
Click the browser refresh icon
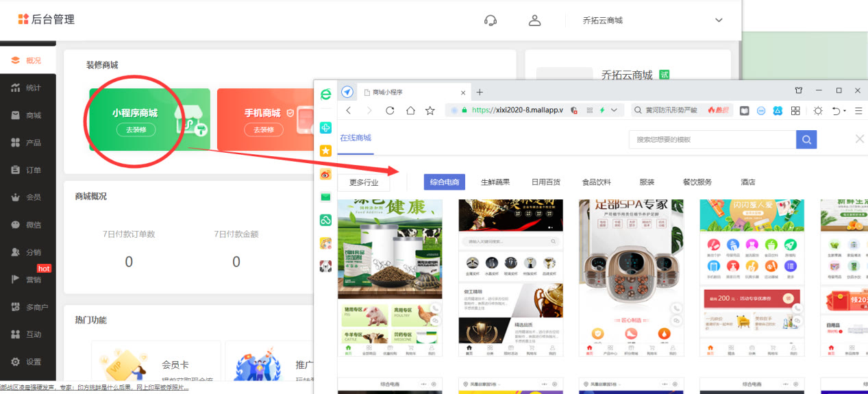point(390,110)
